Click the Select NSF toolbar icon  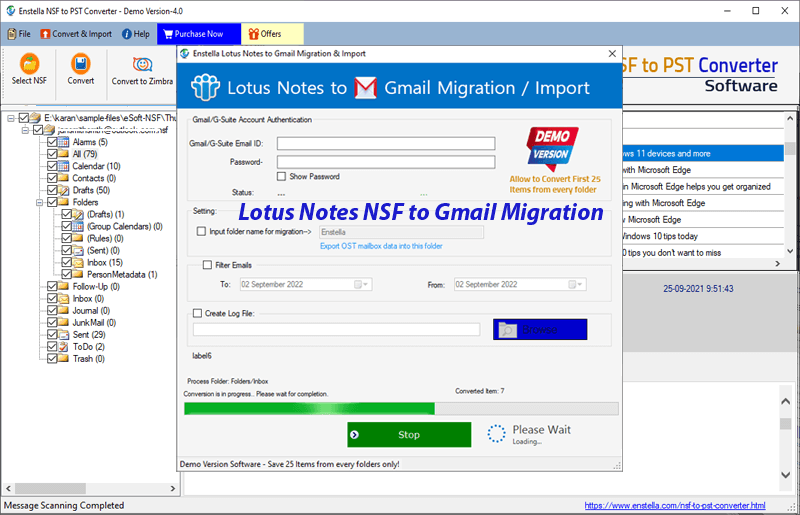click(30, 64)
